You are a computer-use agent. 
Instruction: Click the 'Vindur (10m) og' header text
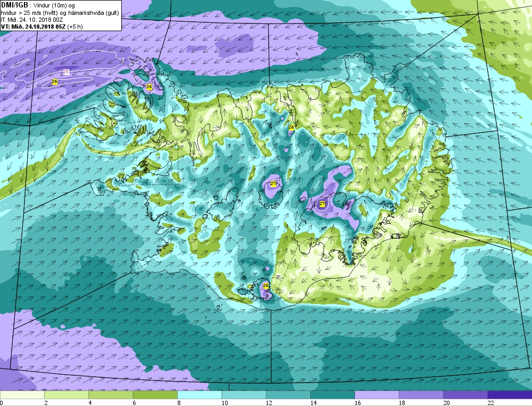(54, 6)
